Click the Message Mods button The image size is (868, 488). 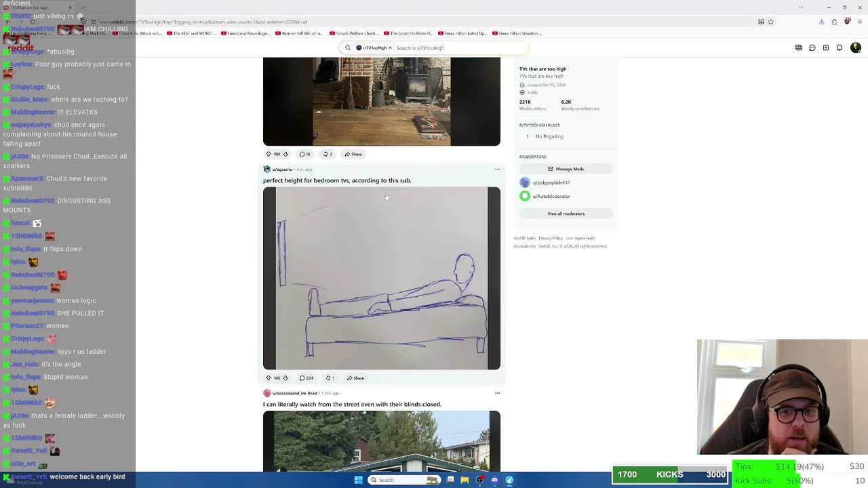[x=566, y=169]
